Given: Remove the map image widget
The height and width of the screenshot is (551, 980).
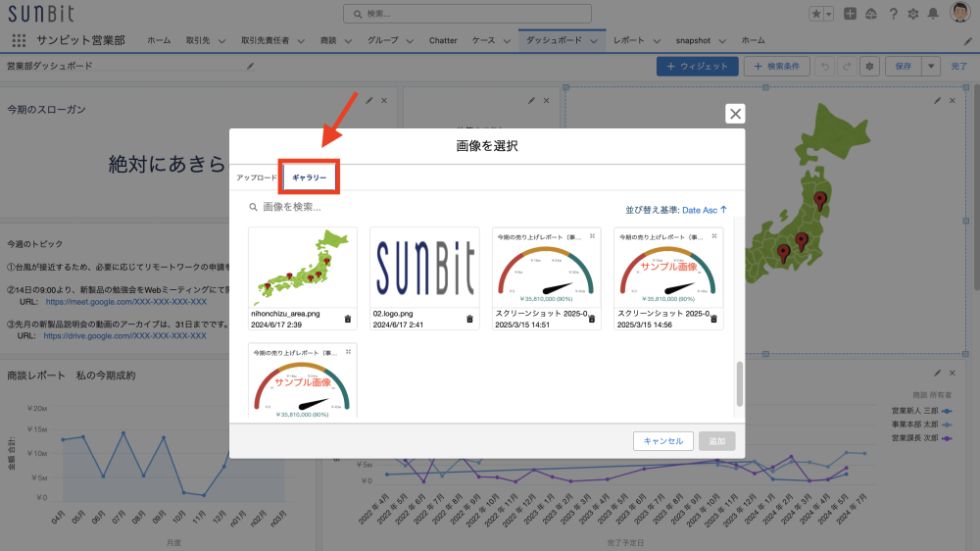Looking at the screenshot, I should 952,101.
